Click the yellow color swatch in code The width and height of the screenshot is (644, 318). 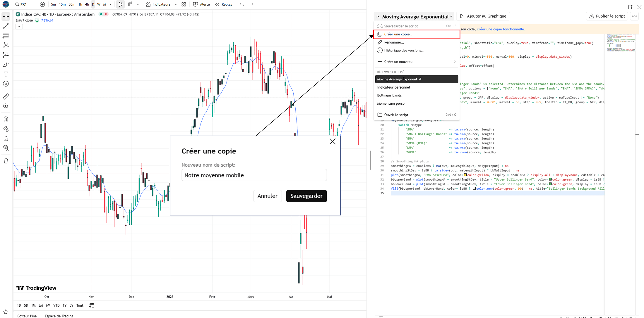tap(465, 175)
